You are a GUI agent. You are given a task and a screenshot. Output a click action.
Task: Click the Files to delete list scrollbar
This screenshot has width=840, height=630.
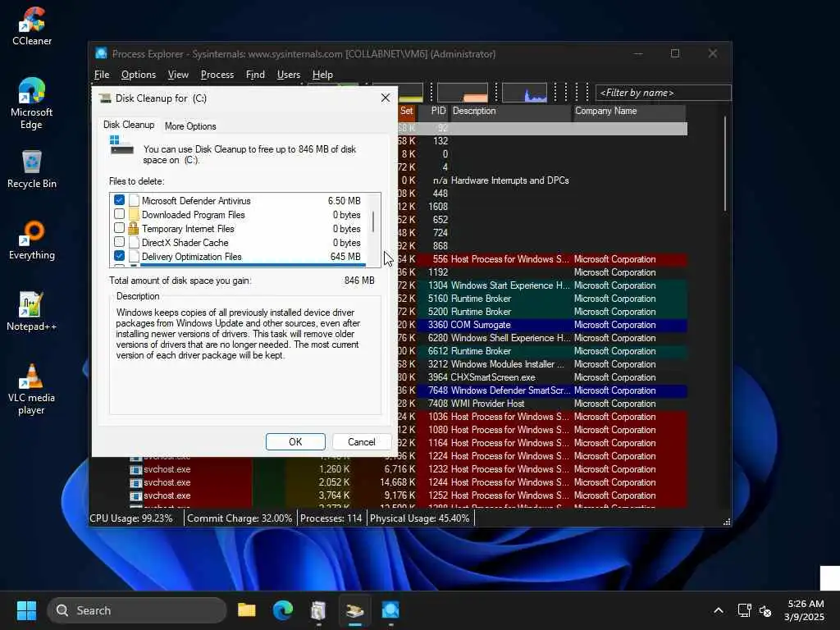[373, 223]
